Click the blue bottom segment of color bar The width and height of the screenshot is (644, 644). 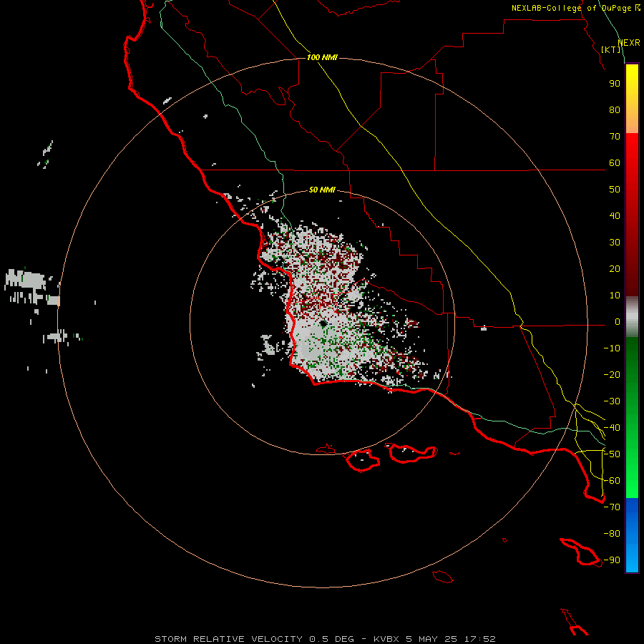[632, 535]
